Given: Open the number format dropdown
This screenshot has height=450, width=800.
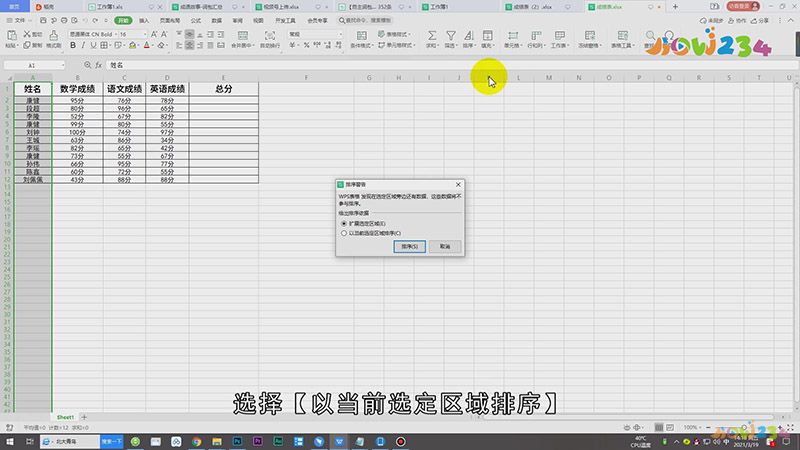Looking at the screenshot, I should pos(340,34).
